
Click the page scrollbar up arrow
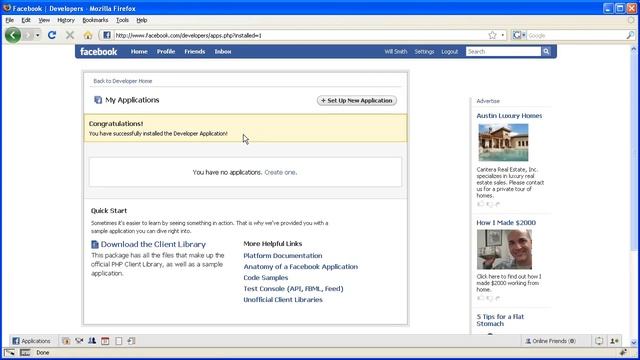[633, 49]
